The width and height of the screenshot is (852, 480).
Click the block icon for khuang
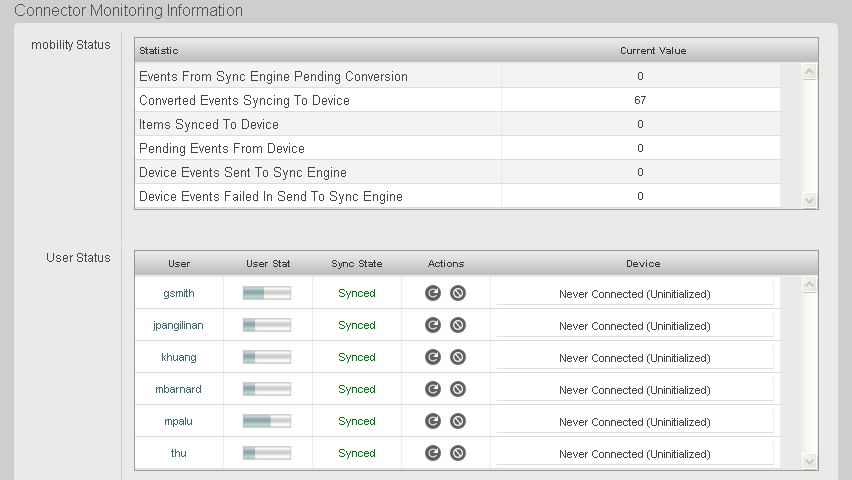[457, 357]
